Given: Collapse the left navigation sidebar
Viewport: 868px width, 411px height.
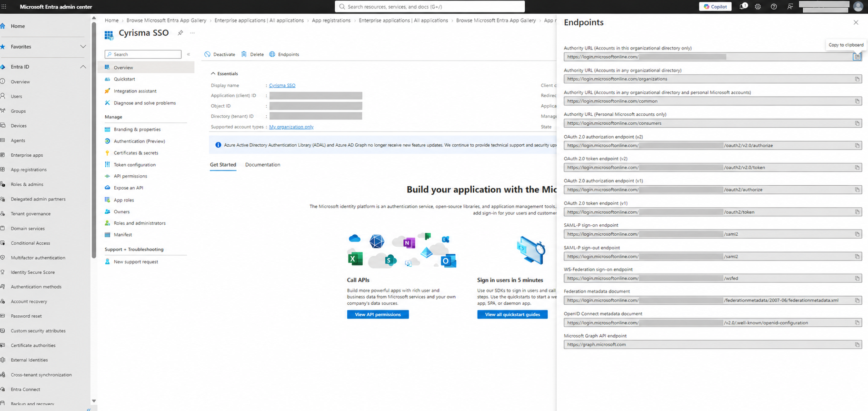Looking at the screenshot, I should point(89,409).
